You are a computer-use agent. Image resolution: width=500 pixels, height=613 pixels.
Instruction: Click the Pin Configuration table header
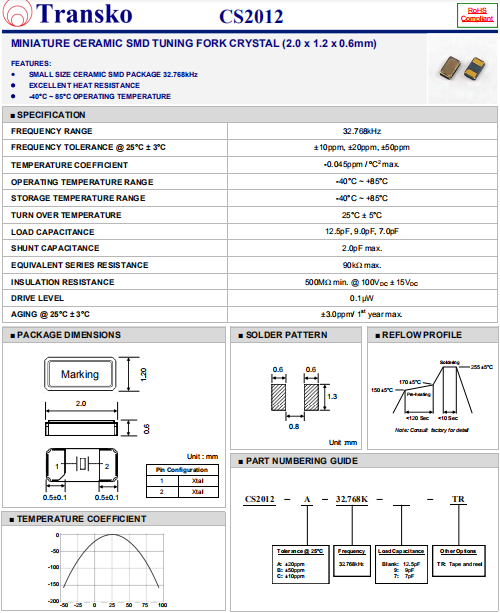coord(182,470)
